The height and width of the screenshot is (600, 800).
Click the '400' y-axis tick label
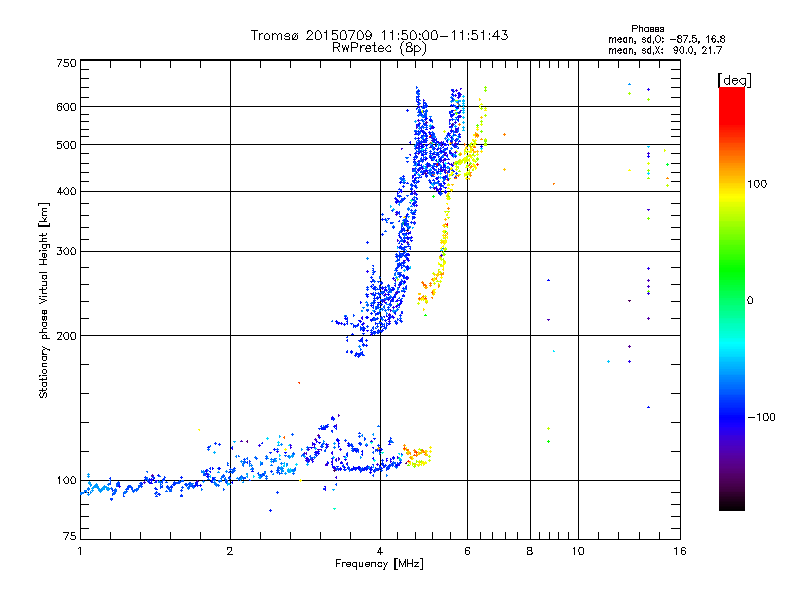tap(67, 192)
